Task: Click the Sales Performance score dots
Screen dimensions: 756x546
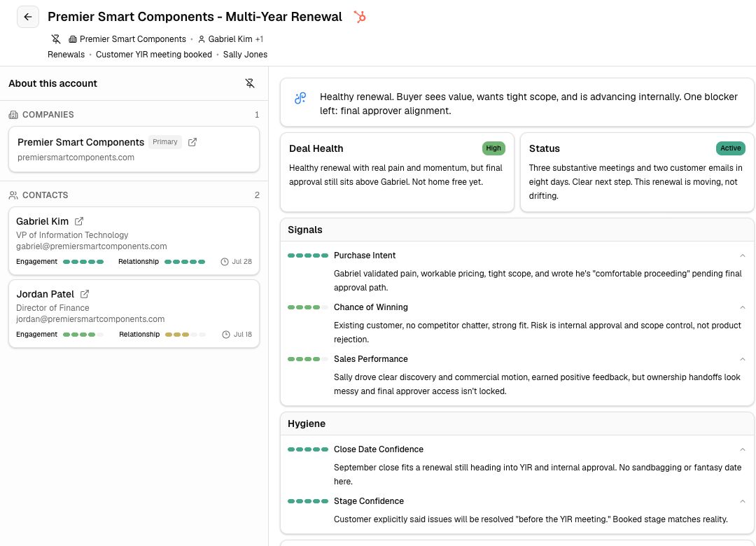Action: [x=308, y=359]
